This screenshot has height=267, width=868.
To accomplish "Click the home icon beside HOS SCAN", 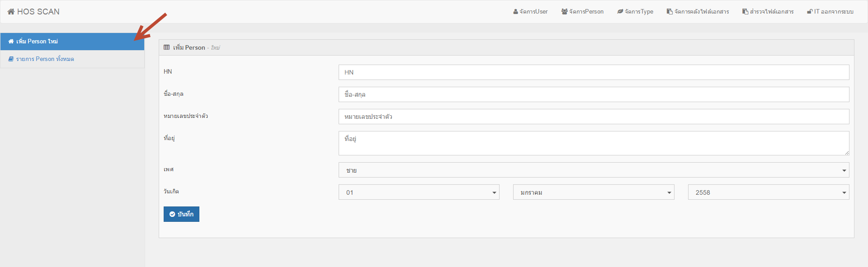I will 11,12.
